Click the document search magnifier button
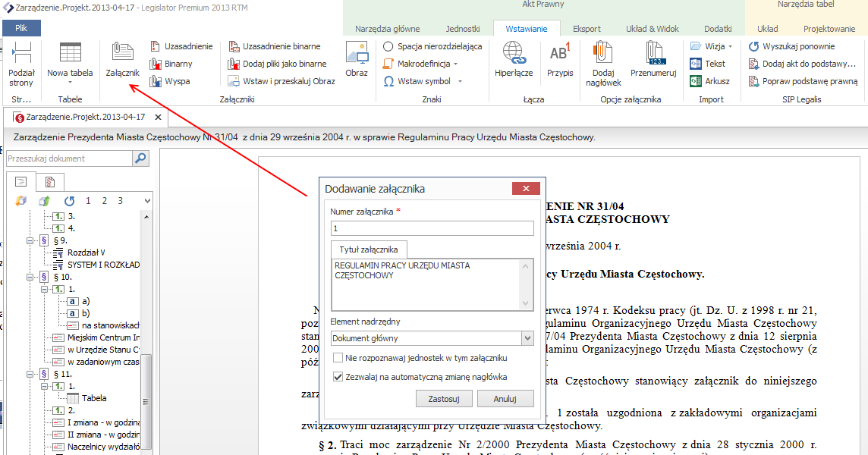868x455 pixels. pyautogui.click(x=141, y=158)
